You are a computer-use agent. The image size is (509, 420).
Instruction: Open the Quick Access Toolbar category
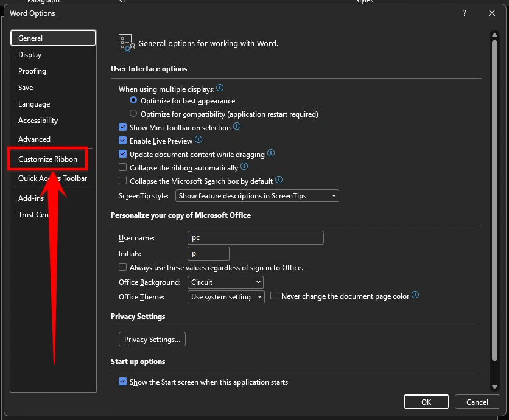(53, 178)
